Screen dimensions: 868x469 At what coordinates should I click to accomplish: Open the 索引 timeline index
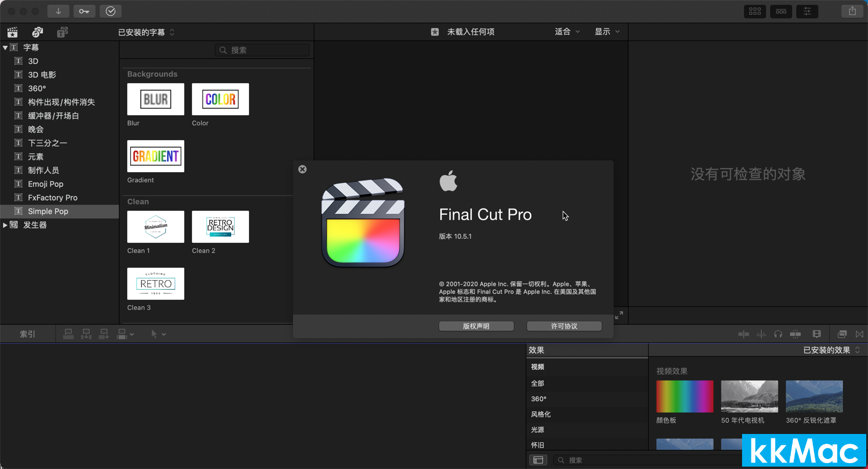tap(27, 334)
